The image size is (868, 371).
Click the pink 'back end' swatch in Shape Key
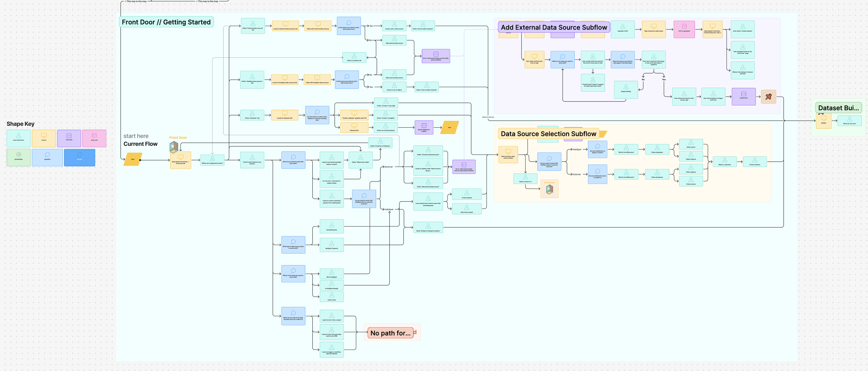pyautogui.click(x=94, y=138)
